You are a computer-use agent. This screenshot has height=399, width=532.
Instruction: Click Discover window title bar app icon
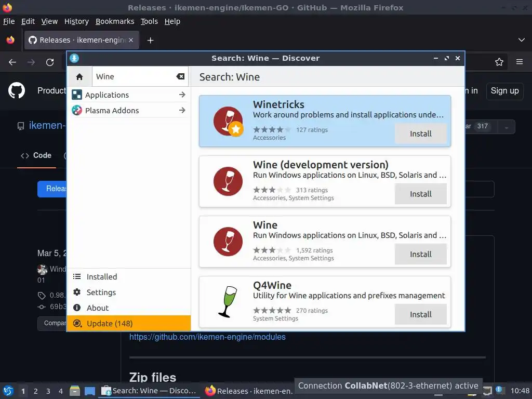[x=74, y=58]
